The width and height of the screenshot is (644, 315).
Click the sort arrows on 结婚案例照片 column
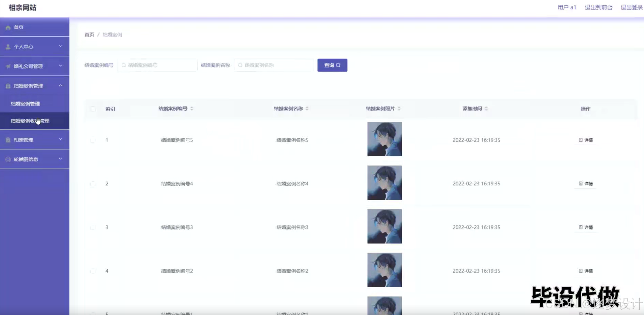[x=399, y=109]
